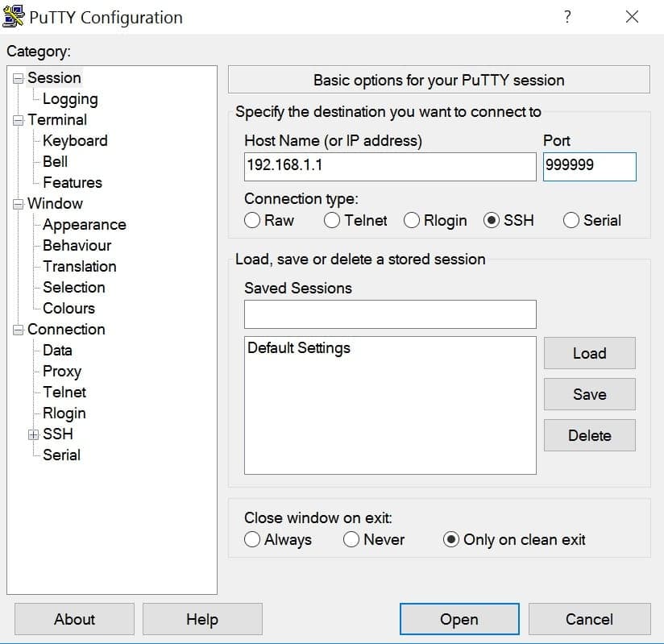
Task: Select Proxy in the category tree
Action: click(x=61, y=371)
